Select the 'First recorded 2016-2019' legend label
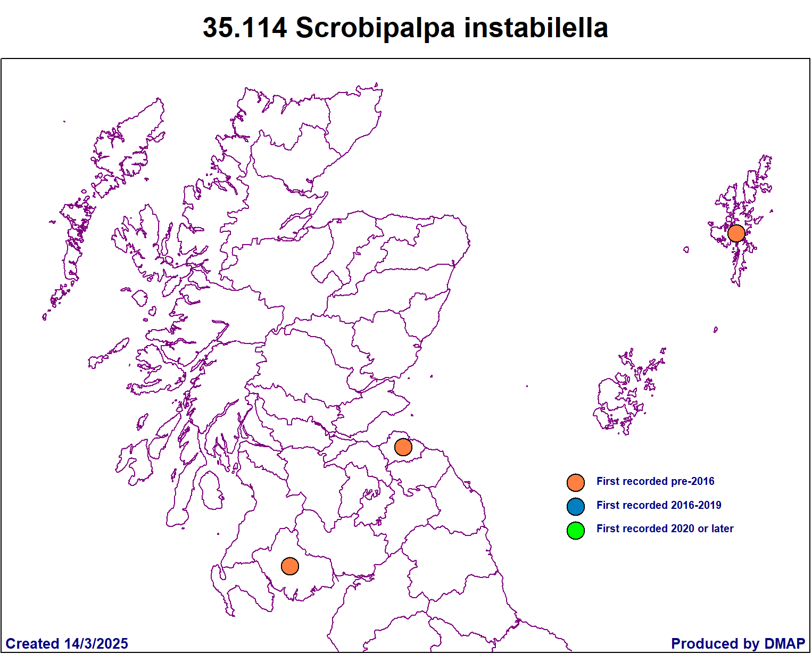Image resolution: width=812 pixels, height=654 pixels. (x=659, y=505)
